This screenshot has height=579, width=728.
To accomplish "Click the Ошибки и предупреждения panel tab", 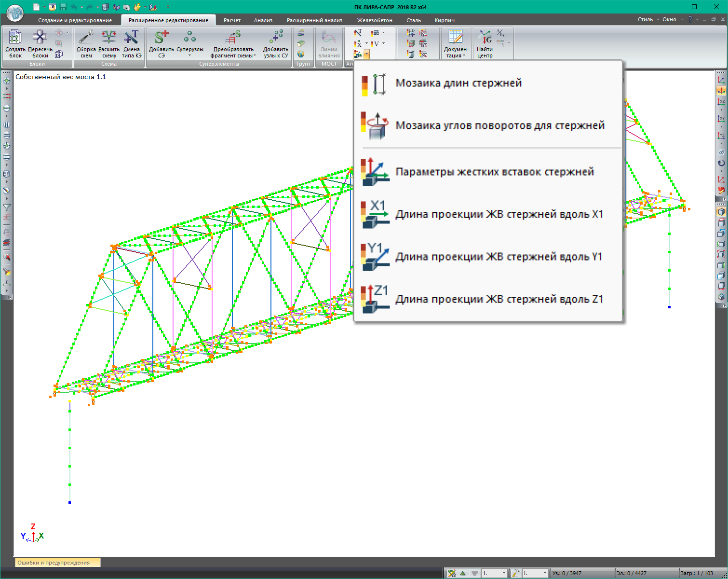I will point(54,563).
